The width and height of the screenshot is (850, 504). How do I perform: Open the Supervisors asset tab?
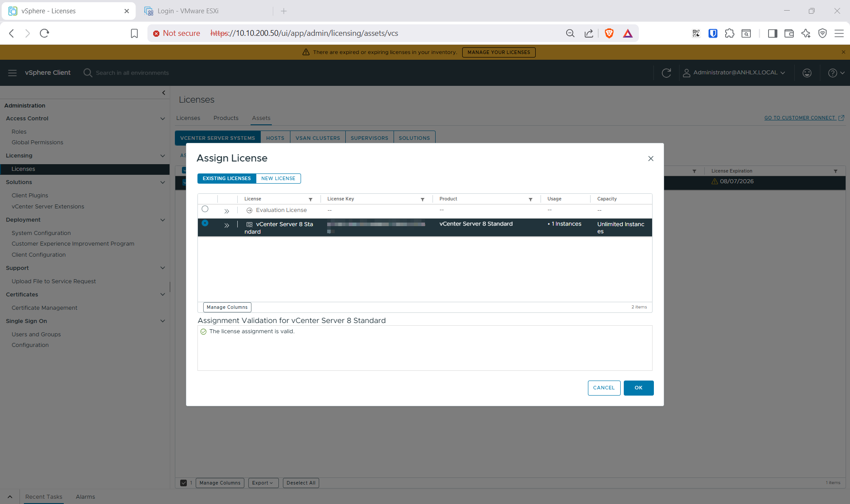[x=369, y=138]
